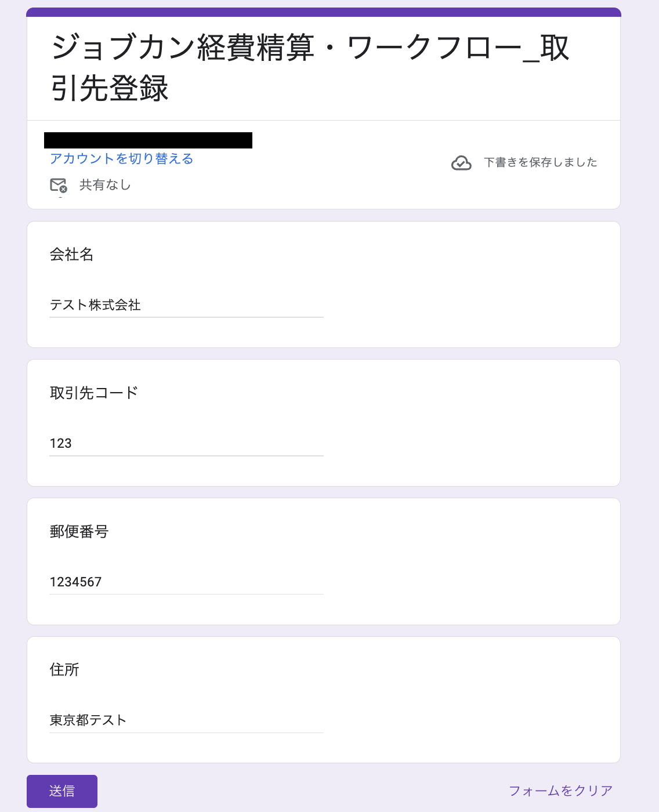Focus the 住所 answer field with 東京都テスト

pyautogui.click(x=186, y=720)
